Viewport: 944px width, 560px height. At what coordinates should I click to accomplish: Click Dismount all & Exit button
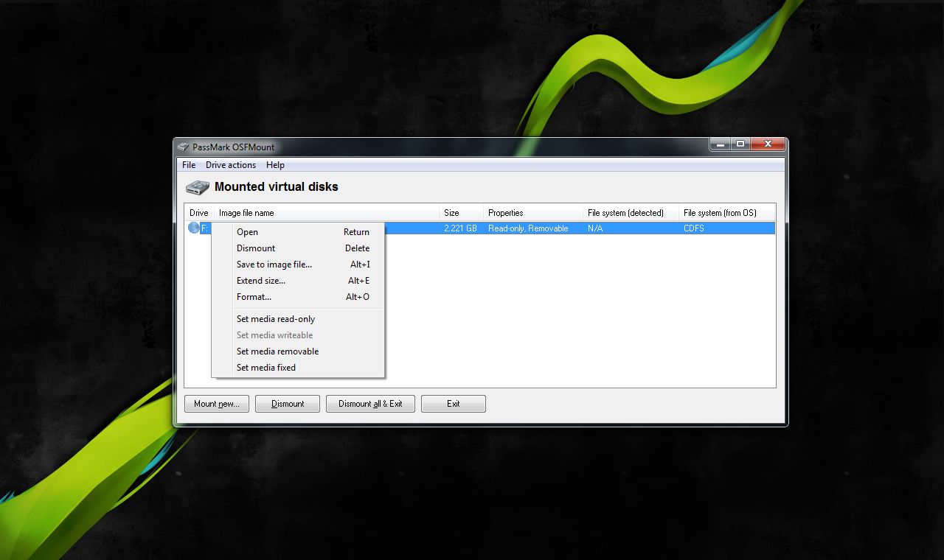click(x=370, y=404)
